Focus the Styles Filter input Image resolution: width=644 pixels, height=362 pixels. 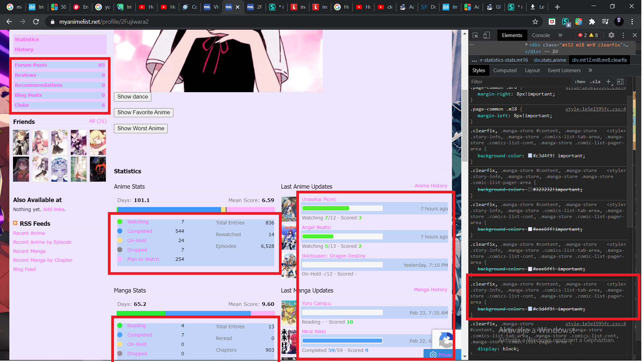point(519,81)
